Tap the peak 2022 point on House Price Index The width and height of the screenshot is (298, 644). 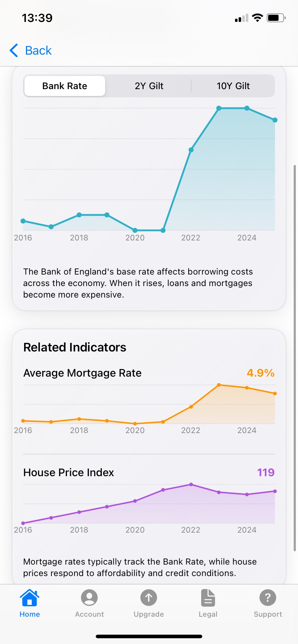(191, 484)
